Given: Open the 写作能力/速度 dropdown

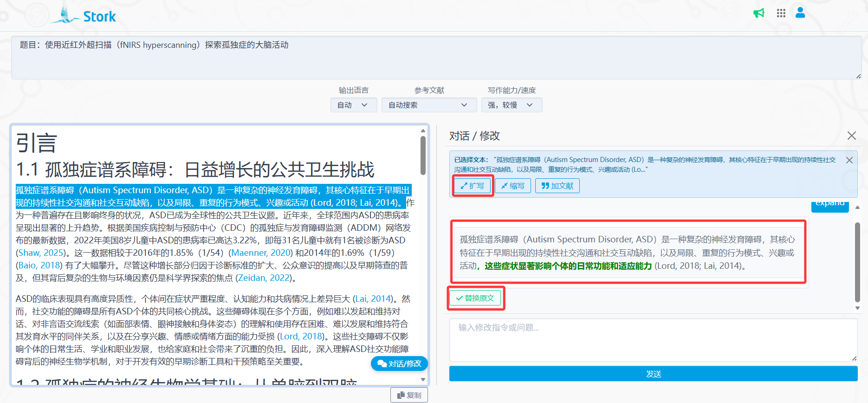Looking at the screenshot, I should click(511, 105).
